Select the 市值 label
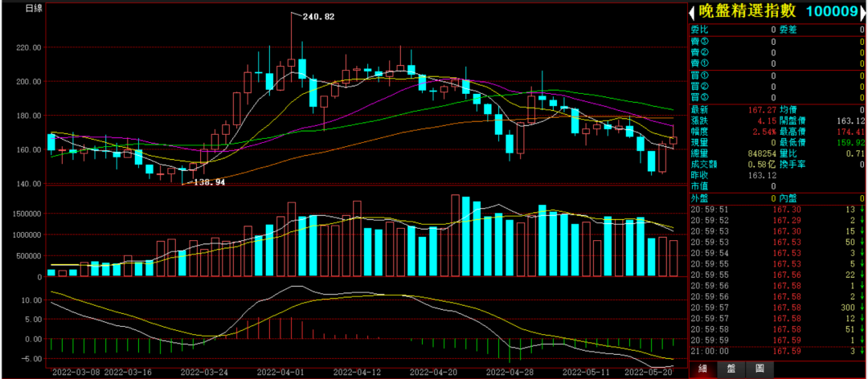Viewport: 868px width, 379px height. point(698,186)
